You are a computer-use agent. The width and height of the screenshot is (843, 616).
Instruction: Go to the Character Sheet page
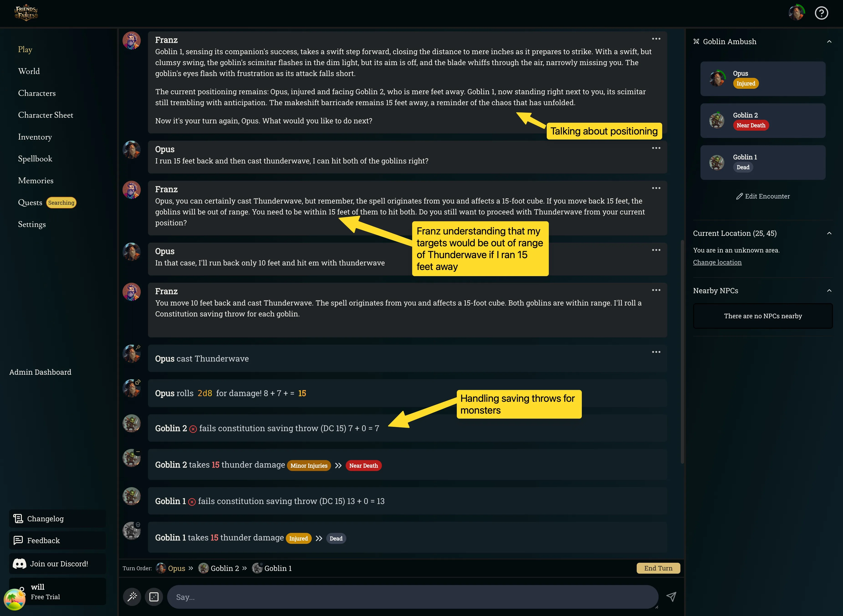click(46, 115)
